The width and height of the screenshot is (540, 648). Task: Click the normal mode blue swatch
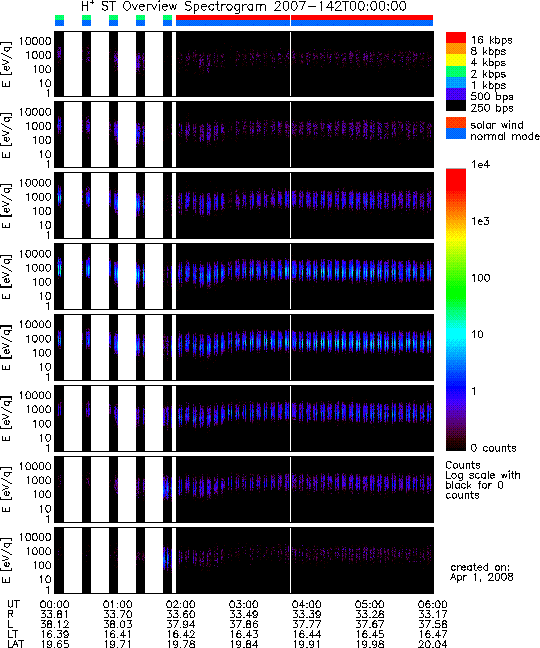tap(456, 133)
